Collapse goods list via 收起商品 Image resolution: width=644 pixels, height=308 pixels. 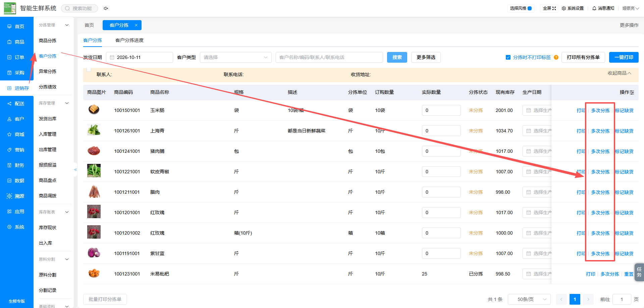[619, 73]
